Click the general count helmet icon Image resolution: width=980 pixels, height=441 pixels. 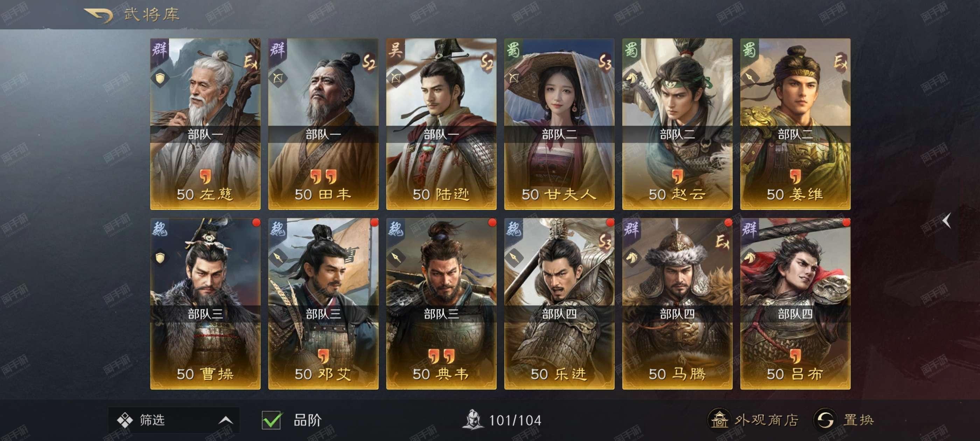point(472,420)
